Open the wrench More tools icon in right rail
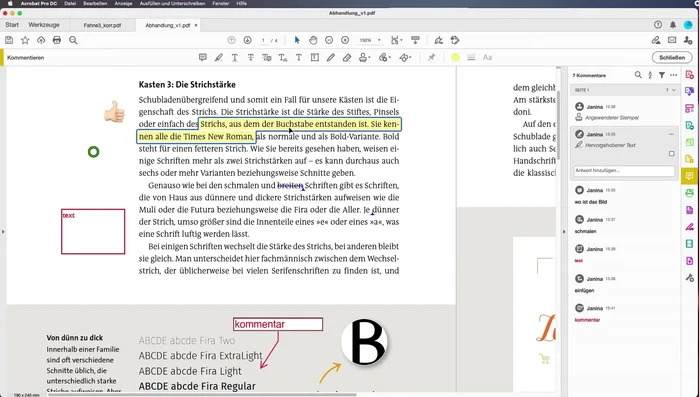Image resolution: width=699 pixels, height=397 pixels. tap(690, 278)
